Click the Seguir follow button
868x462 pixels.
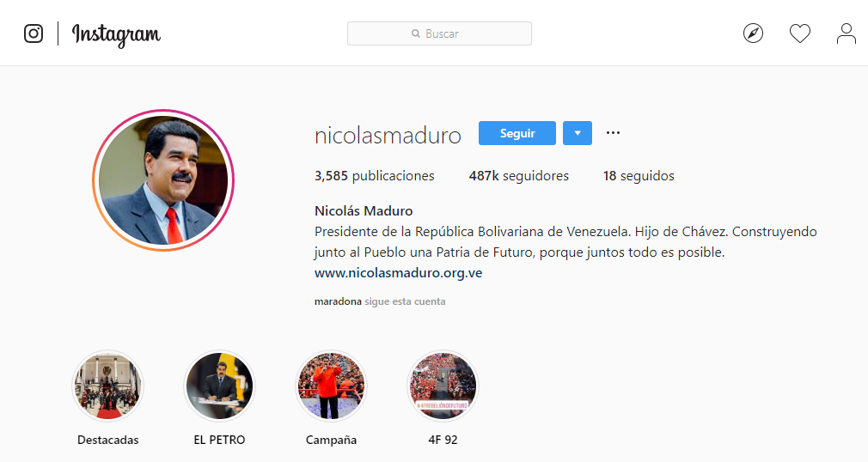click(x=517, y=133)
